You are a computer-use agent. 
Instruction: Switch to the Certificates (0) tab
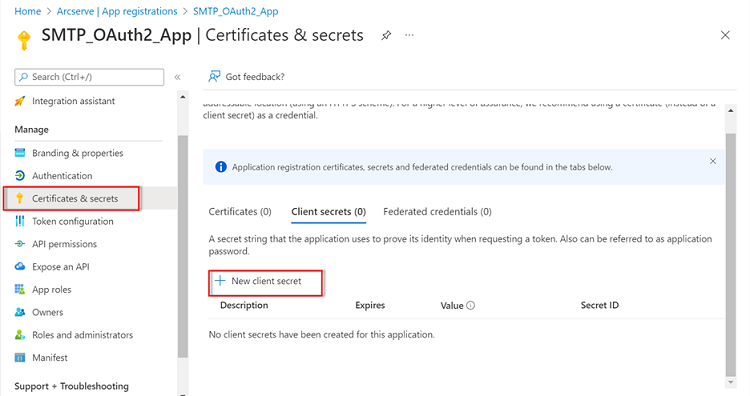tap(240, 211)
